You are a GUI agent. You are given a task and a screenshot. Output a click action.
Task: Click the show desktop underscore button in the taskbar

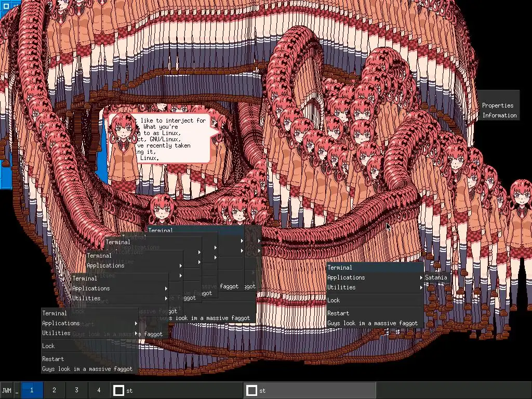pyautogui.click(x=17, y=391)
